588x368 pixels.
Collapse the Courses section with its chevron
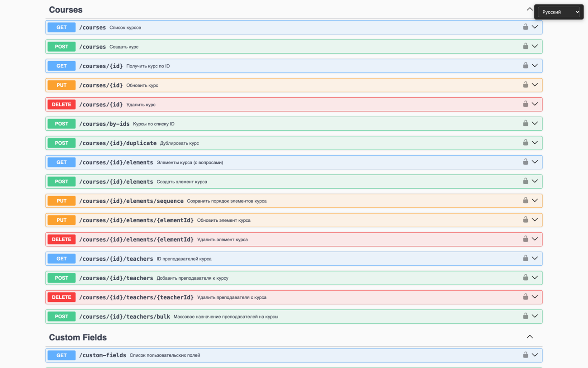point(530,9)
